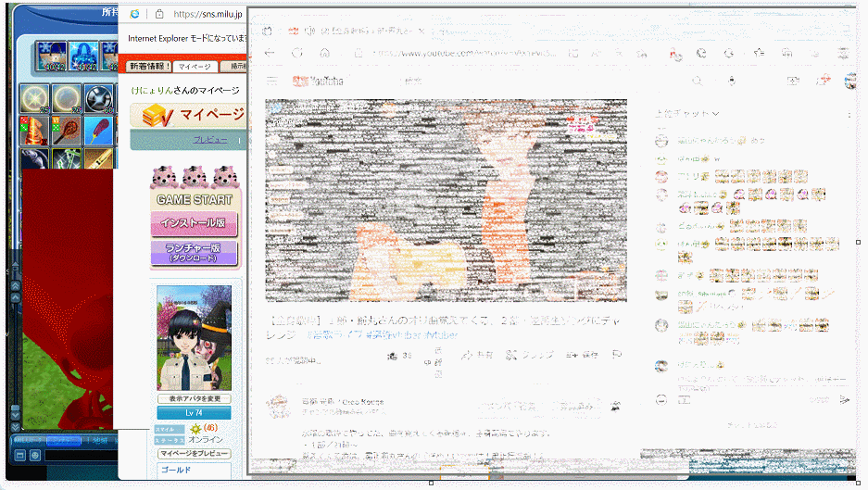Open the YouTube create video icon
This screenshot has width=868, height=490.
(x=793, y=81)
